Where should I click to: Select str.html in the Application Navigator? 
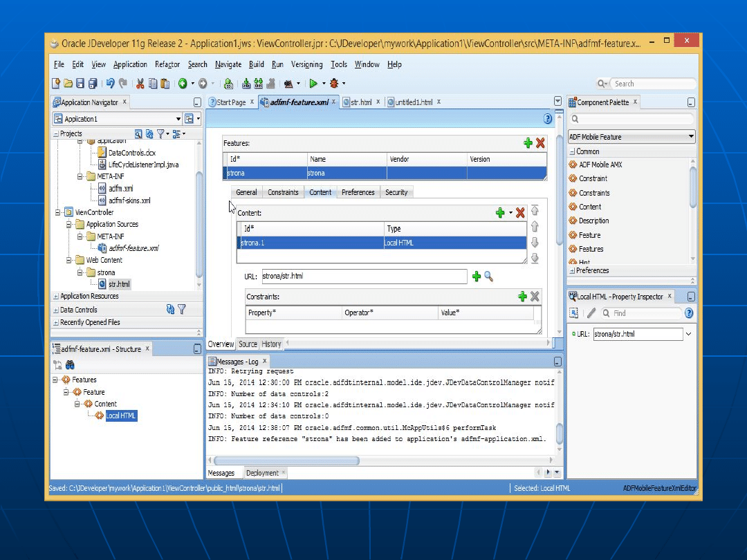119,284
